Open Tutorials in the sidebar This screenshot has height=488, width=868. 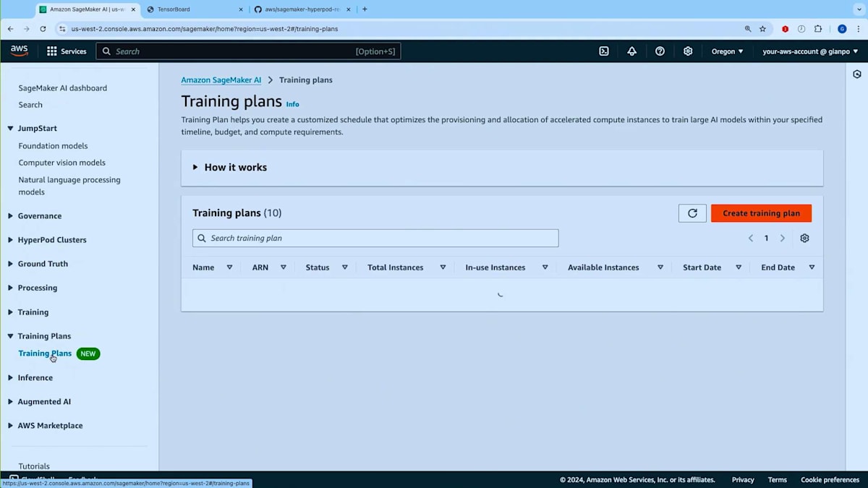(34, 466)
